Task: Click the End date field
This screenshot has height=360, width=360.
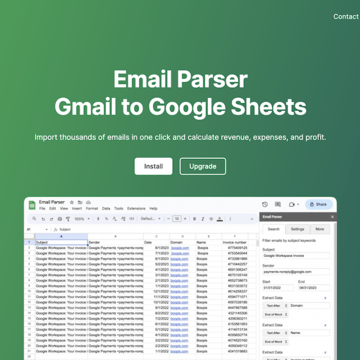Action: coord(314,288)
